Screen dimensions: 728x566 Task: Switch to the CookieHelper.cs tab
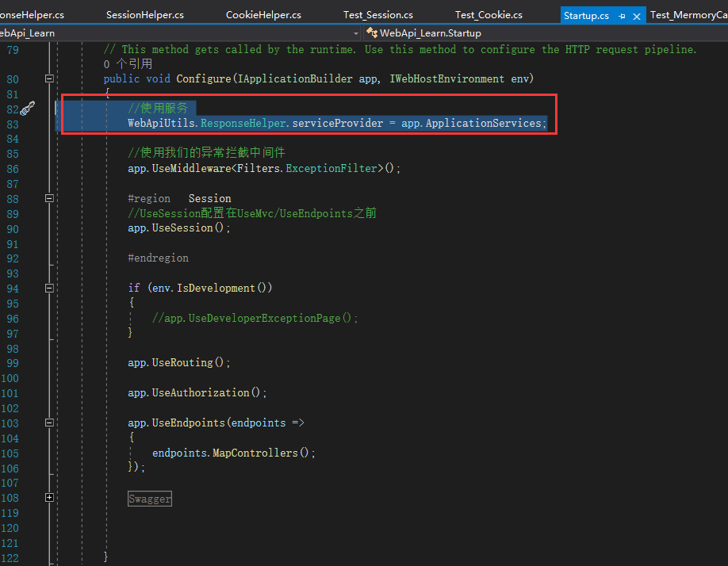[262, 13]
